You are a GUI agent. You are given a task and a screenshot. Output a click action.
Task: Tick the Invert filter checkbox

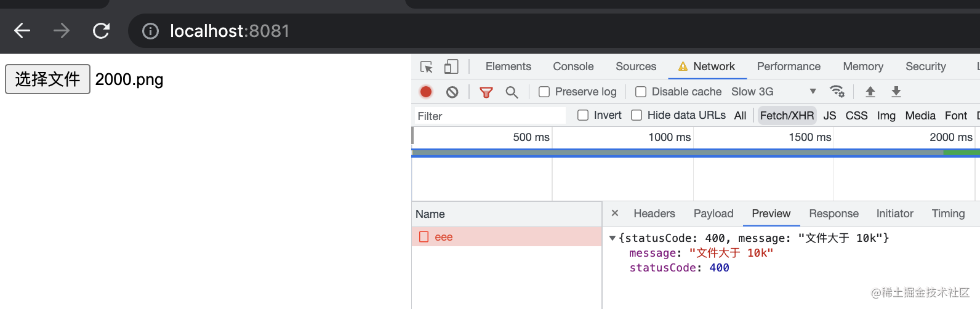pyautogui.click(x=583, y=115)
